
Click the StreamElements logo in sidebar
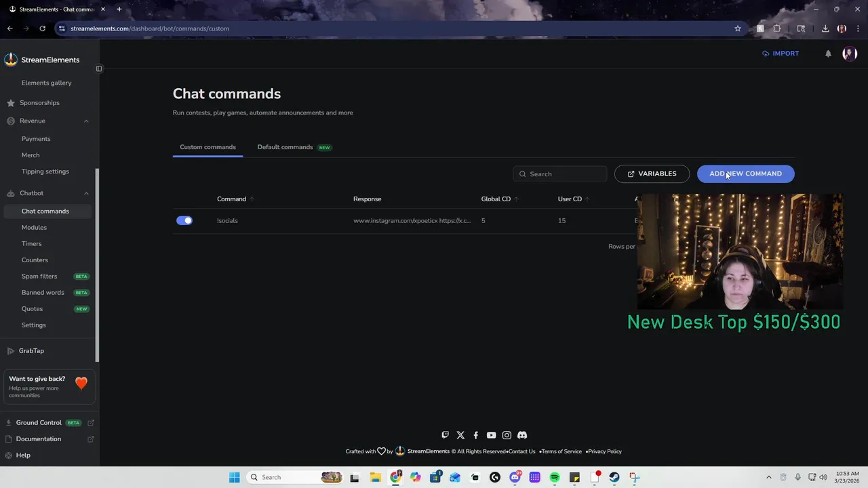41,60
